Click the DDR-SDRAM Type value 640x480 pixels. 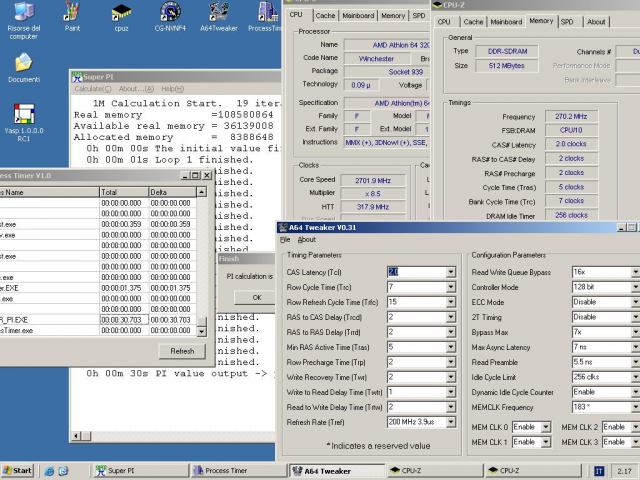pos(507,51)
